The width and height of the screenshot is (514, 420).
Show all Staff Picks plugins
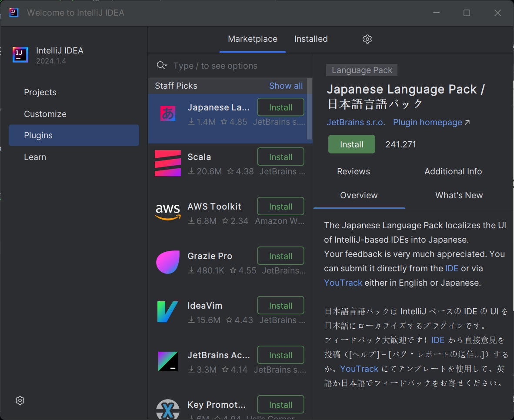[286, 86]
